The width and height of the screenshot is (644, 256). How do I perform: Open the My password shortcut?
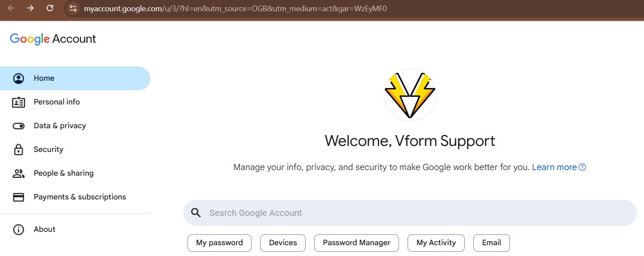[x=219, y=243]
